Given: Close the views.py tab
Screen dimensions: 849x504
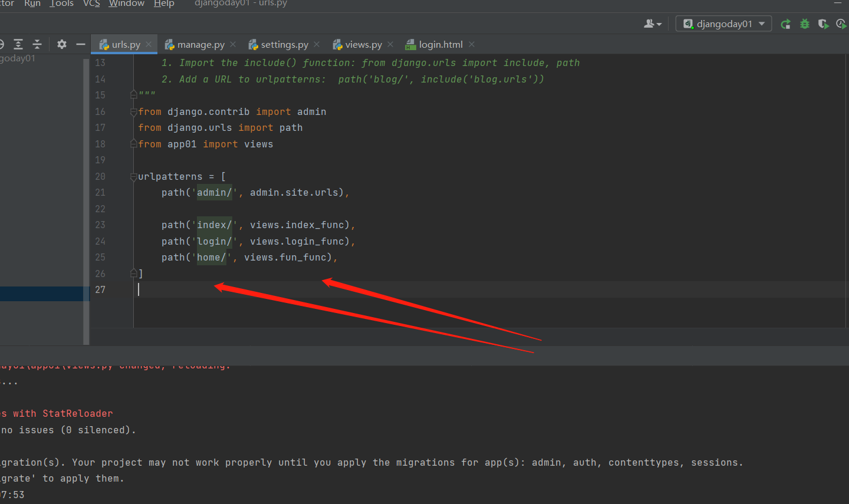Looking at the screenshot, I should pos(390,44).
